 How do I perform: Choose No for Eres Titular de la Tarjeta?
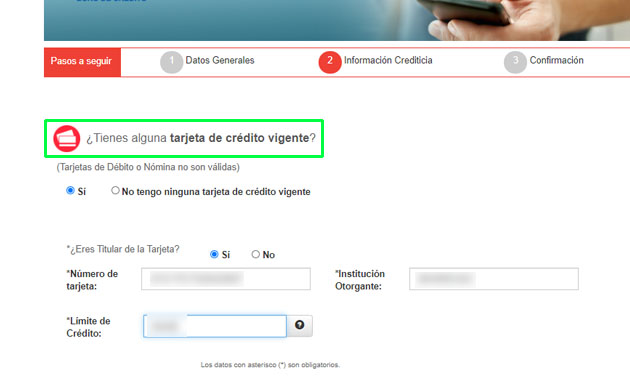click(256, 254)
